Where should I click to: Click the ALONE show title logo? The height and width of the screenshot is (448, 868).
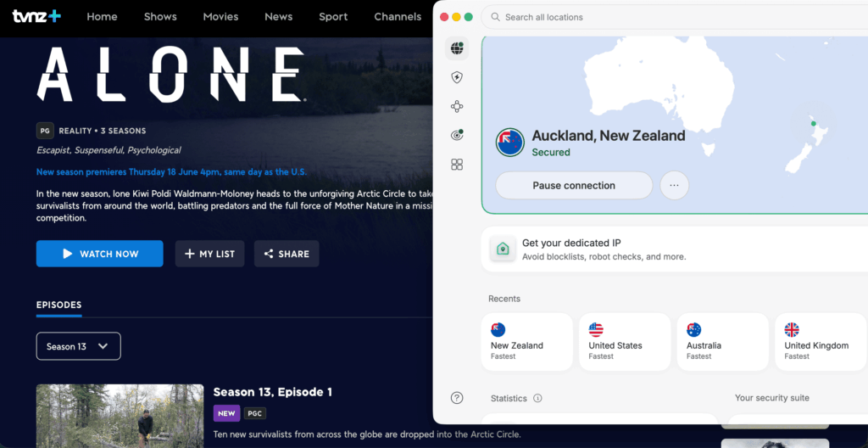171,75
